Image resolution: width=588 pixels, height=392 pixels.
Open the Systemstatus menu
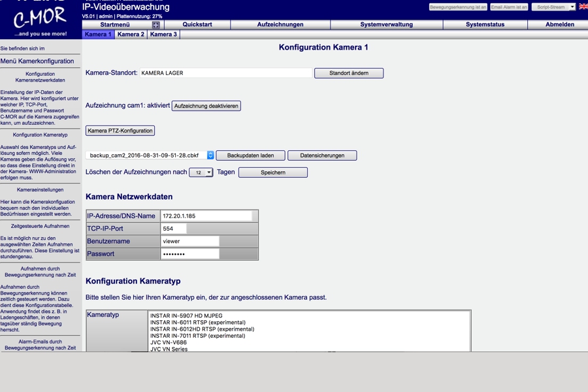point(485,24)
